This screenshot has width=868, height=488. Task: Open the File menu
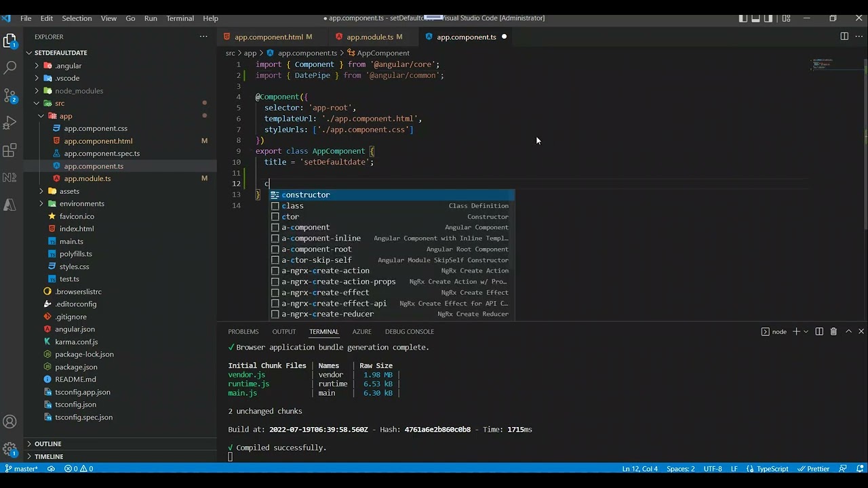[26, 18]
